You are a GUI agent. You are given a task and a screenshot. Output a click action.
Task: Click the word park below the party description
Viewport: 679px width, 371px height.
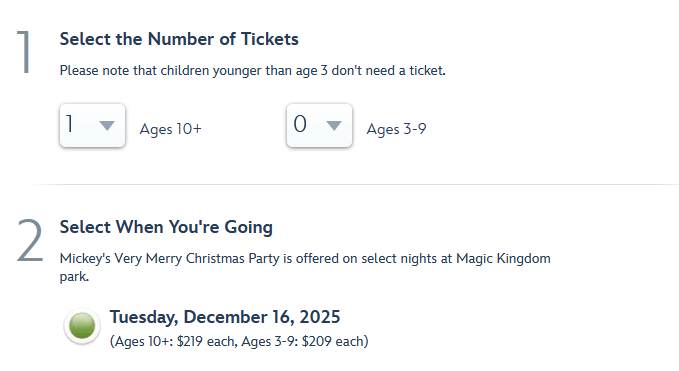coord(74,277)
